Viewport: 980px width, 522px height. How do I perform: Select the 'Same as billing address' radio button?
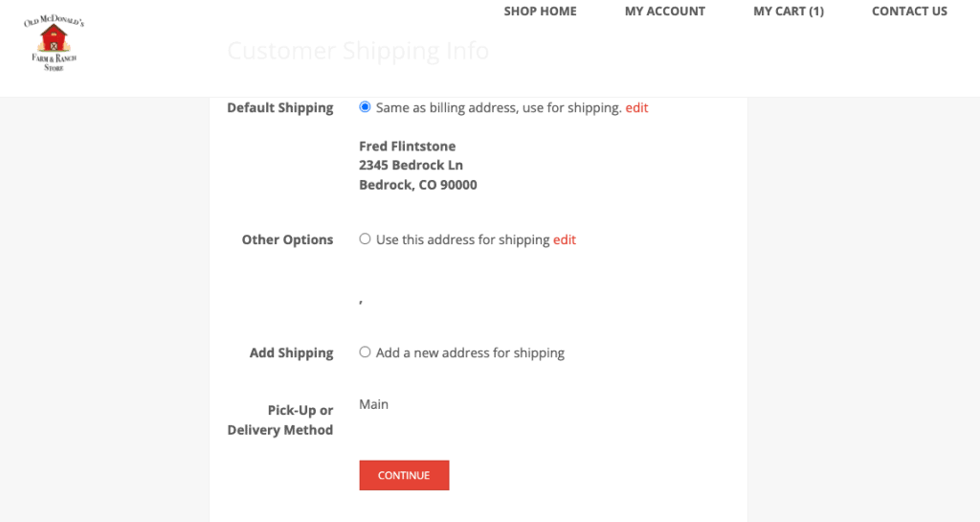coord(365,107)
